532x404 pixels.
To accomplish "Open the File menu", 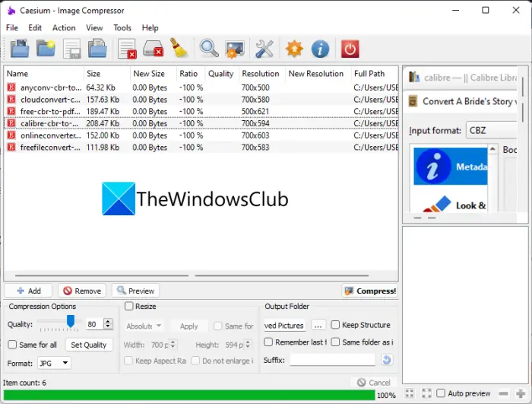I will (x=12, y=28).
